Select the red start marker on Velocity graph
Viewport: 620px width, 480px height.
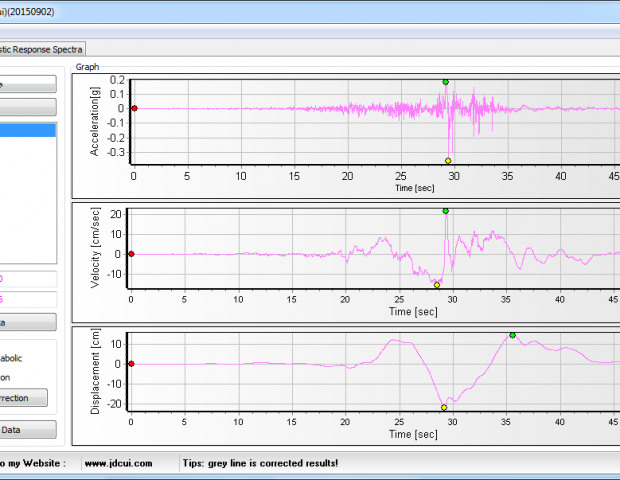point(131,254)
